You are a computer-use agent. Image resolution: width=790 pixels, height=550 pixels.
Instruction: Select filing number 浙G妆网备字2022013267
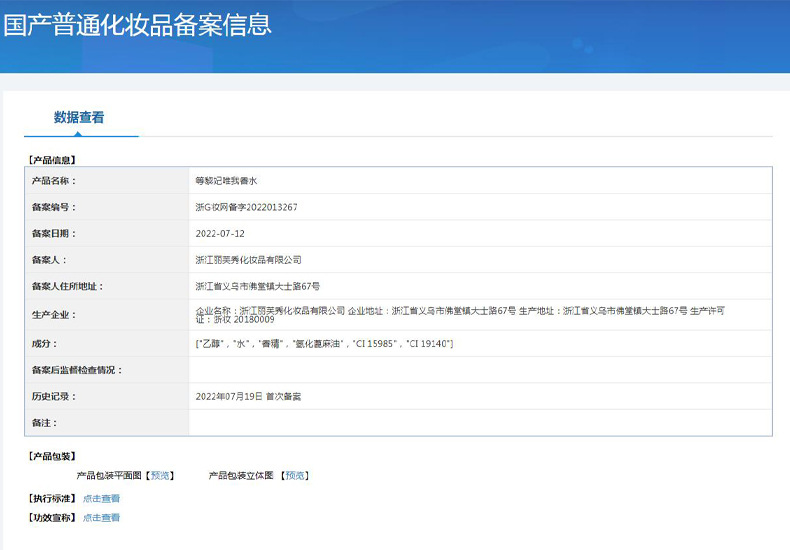pyautogui.click(x=246, y=207)
